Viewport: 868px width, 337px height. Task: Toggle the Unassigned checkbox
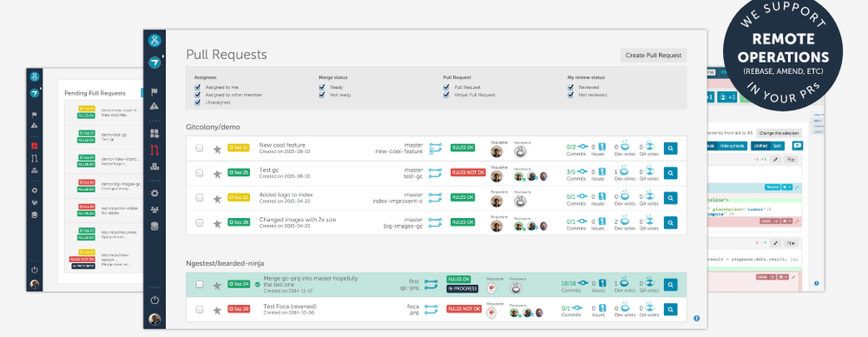[197, 102]
